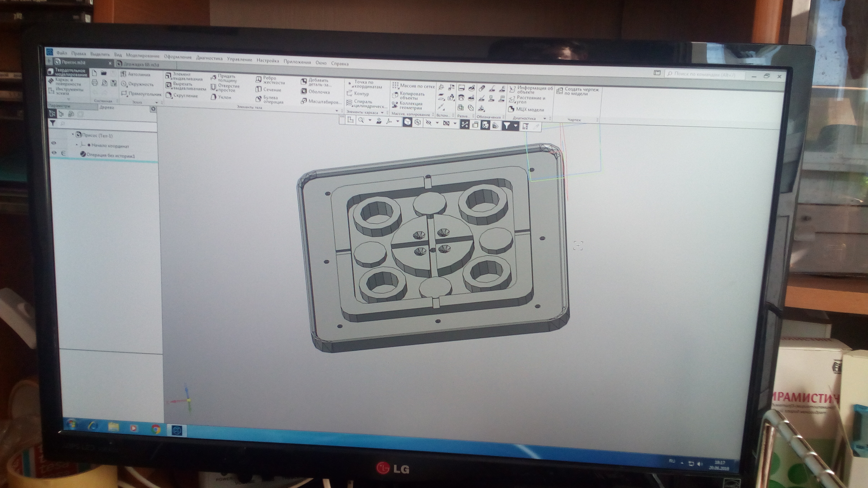
Task: Collapse the Присос (Тел-1) tree node
Action: click(x=72, y=134)
